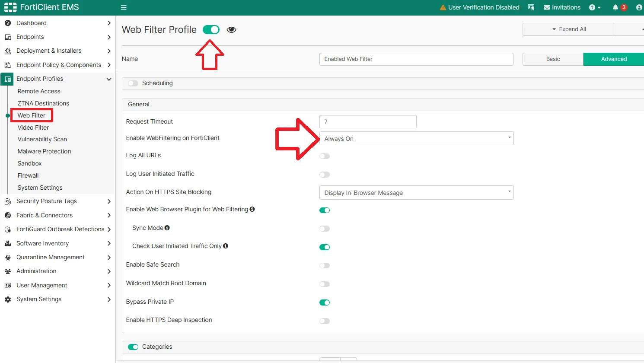
Task: Collapse the Endpoint Profiles chevron
Action: (109, 79)
